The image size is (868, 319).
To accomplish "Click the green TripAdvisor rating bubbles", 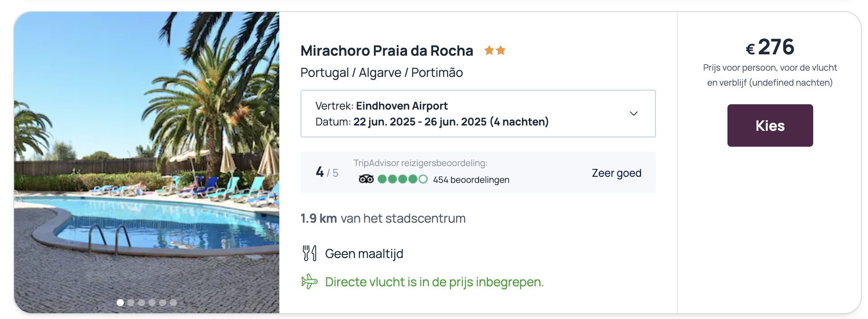I will pyautogui.click(x=402, y=179).
